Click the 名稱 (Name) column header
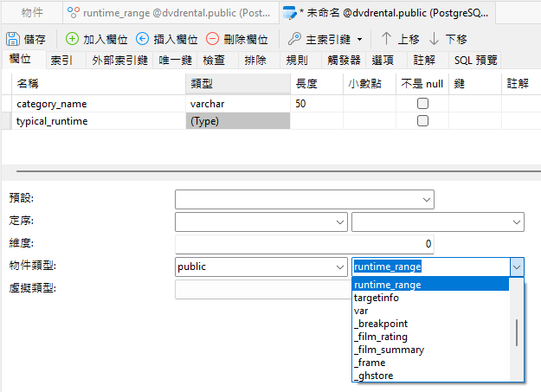This screenshot has height=392, width=541. coord(99,84)
